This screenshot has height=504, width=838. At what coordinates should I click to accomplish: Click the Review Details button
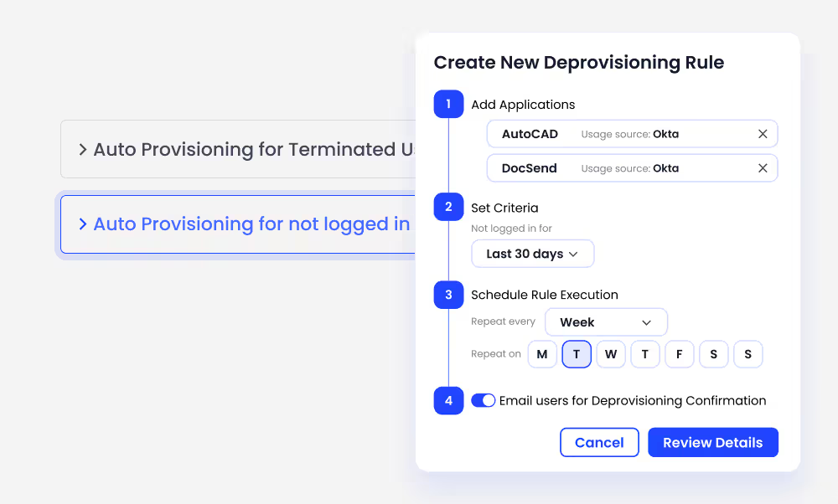pyautogui.click(x=713, y=442)
